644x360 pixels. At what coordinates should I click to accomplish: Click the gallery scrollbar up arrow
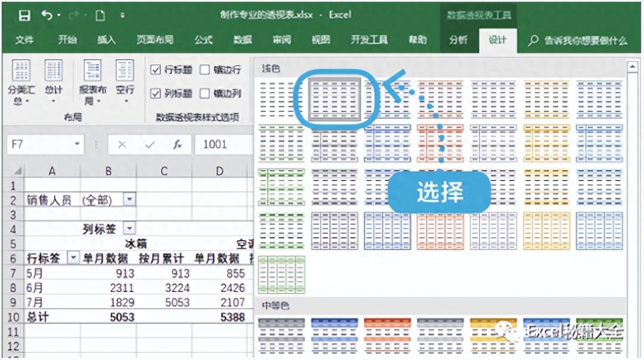[x=633, y=67]
